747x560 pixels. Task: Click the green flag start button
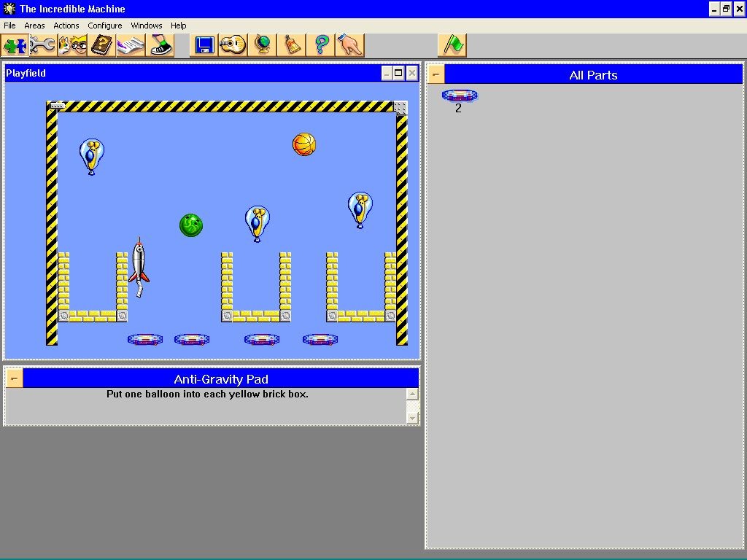pos(452,46)
